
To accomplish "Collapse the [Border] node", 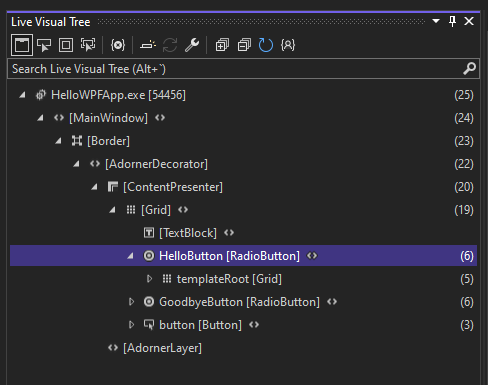I will 58,141.
